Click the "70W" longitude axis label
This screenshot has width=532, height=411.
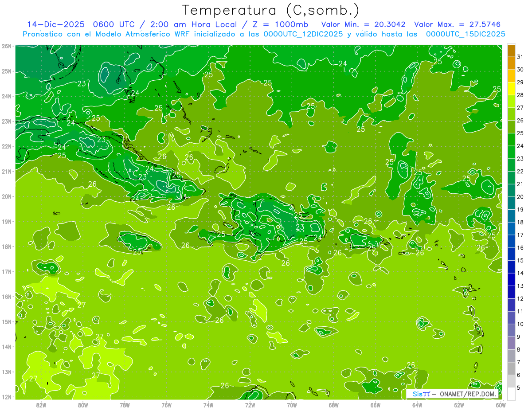(x=292, y=405)
